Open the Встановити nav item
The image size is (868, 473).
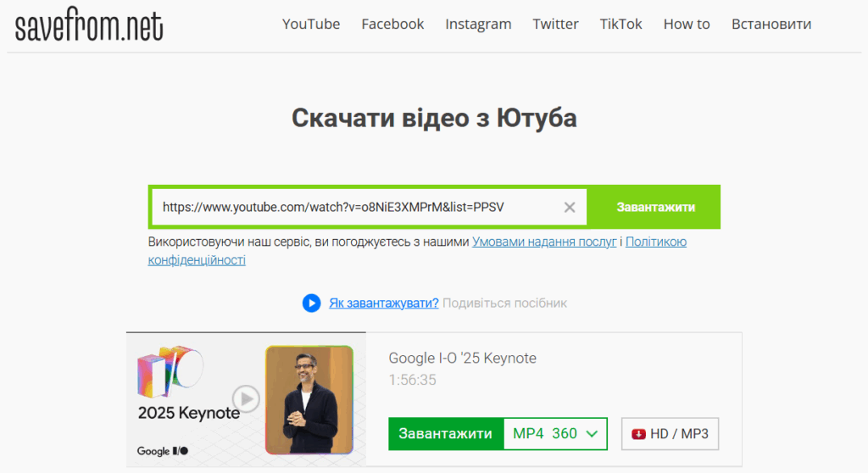point(771,24)
